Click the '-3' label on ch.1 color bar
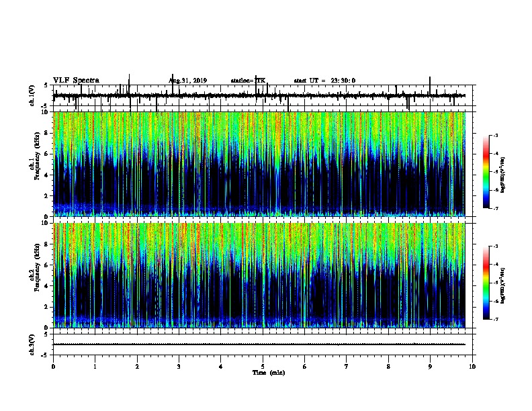The height and width of the screenshot is (411, 532). pyautogui.click(x=495, y=135)
